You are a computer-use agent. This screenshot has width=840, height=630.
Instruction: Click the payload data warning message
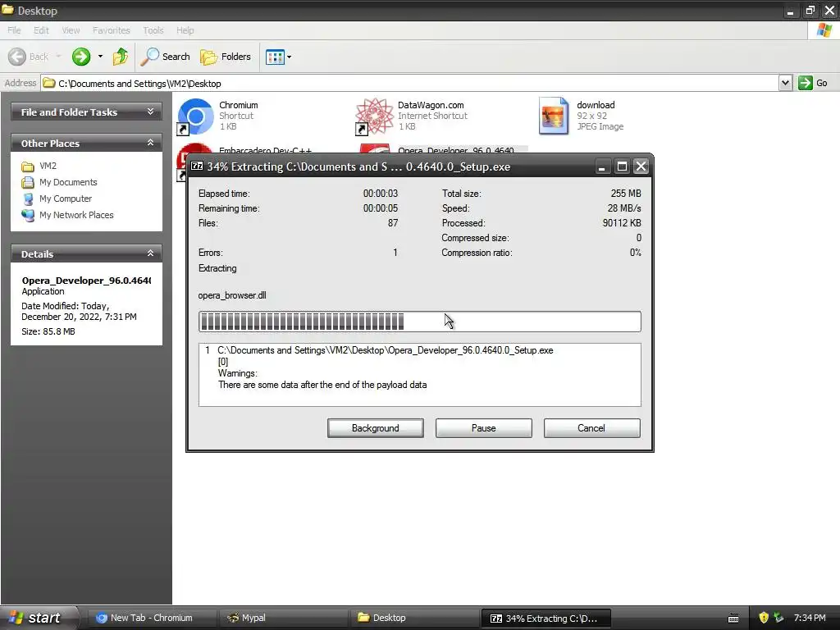322,385
